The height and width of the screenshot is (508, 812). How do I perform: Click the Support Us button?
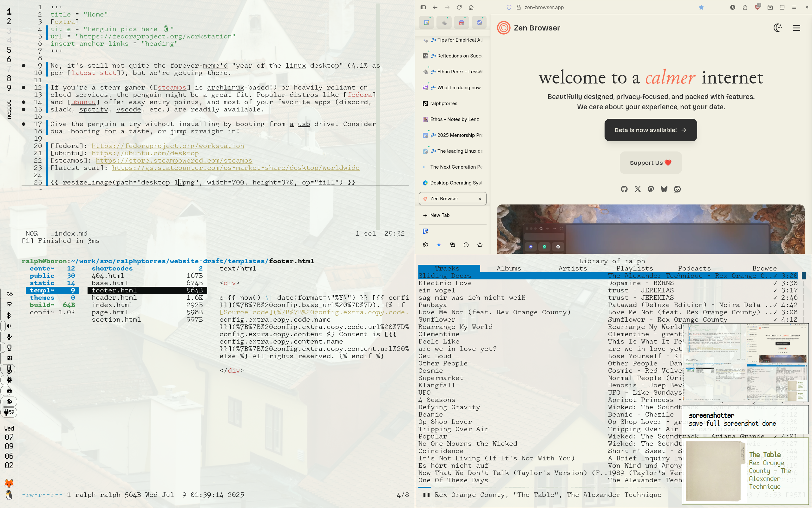pos(651,163)
